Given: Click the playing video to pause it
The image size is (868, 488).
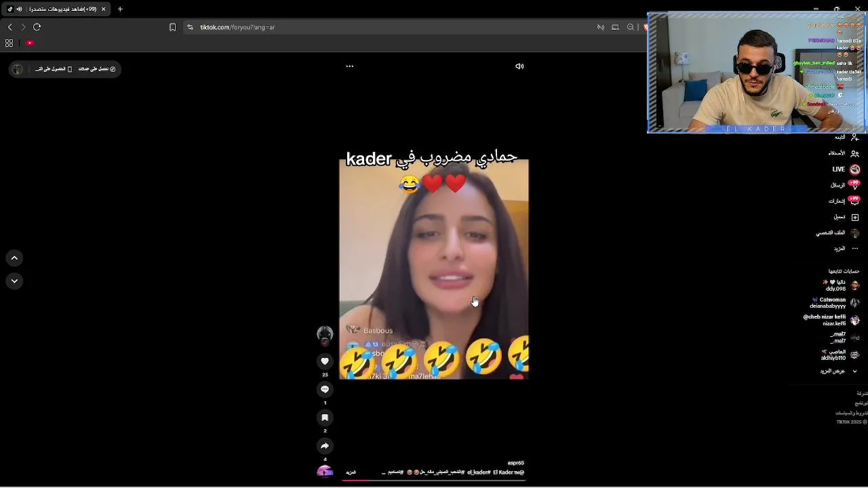Looking at the screenshot, I should click(434, 268).
